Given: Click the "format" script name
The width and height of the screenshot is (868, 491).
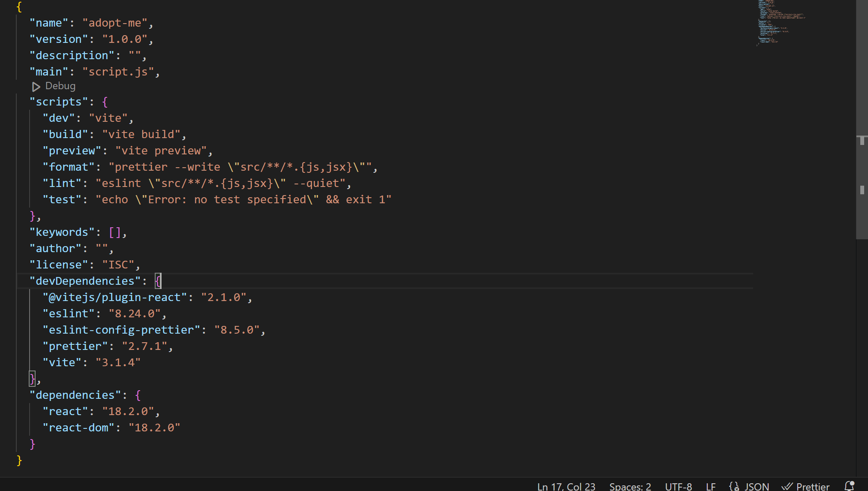Looking at the screenshot, I should click(69, 167).
